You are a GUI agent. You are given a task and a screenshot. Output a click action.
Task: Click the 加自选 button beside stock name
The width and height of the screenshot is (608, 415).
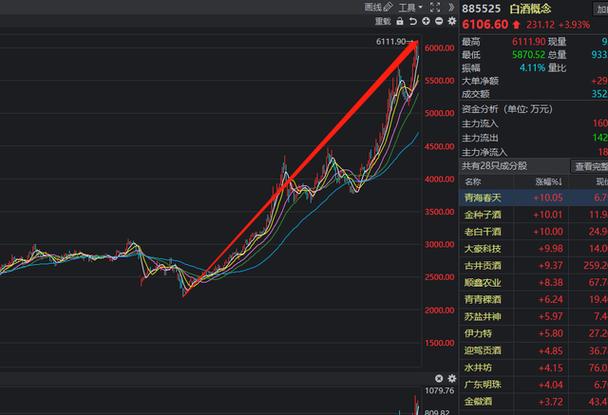(x=596, y=8)
